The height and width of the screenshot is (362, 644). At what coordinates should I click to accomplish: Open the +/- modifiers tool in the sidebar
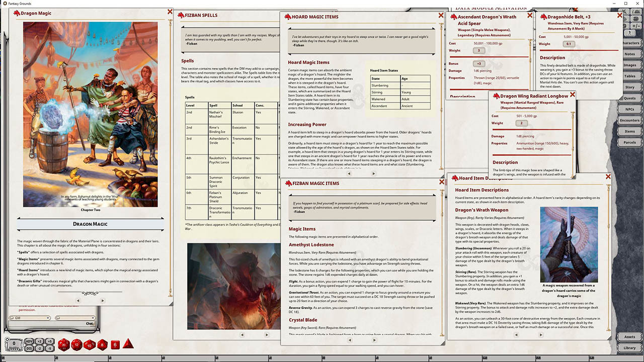click(636, 25)
